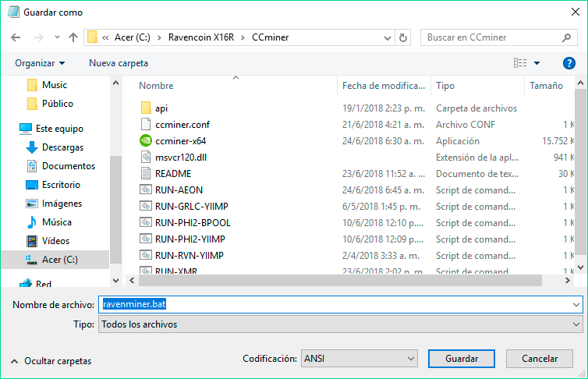Change view layout icon
588x379 pixels.
[x=520, y=63]
